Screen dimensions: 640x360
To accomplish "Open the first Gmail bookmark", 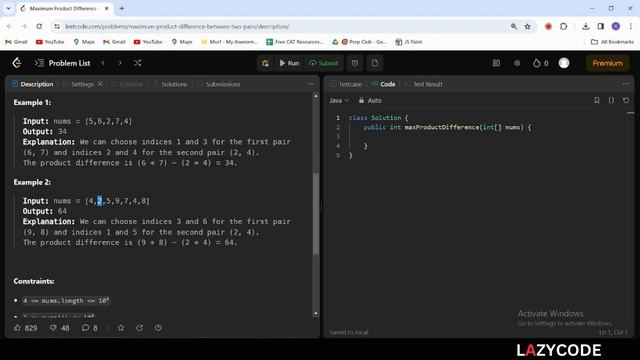I will [16, 42].
